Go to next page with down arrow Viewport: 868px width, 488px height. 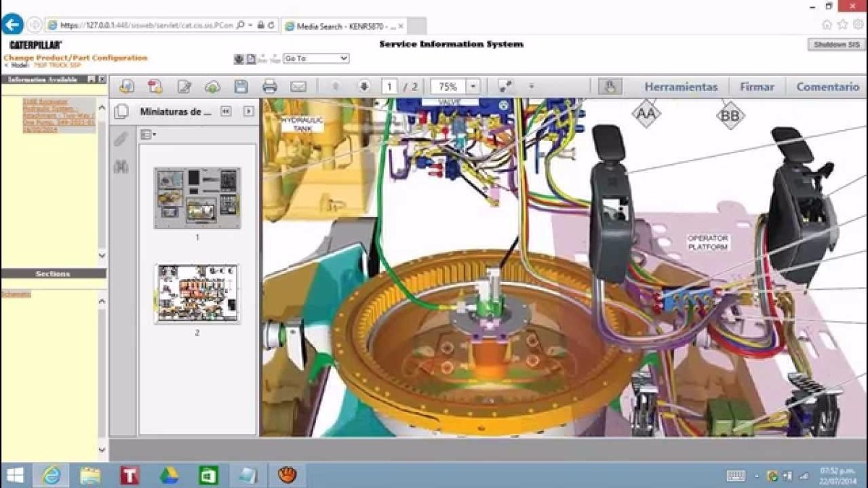(364, 87)
